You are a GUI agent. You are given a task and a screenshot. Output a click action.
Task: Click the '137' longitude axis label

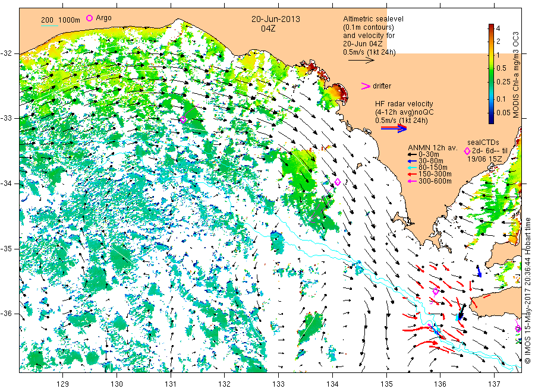494,384
